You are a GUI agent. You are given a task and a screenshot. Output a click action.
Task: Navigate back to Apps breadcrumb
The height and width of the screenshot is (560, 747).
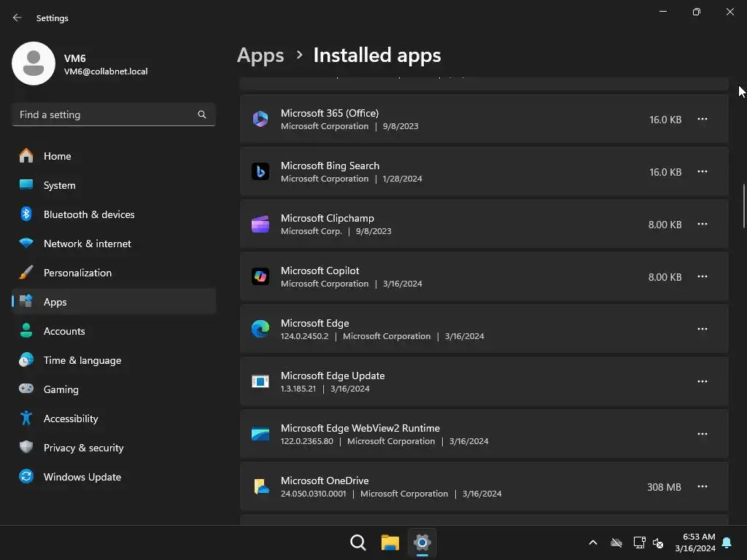click(260, 55)
